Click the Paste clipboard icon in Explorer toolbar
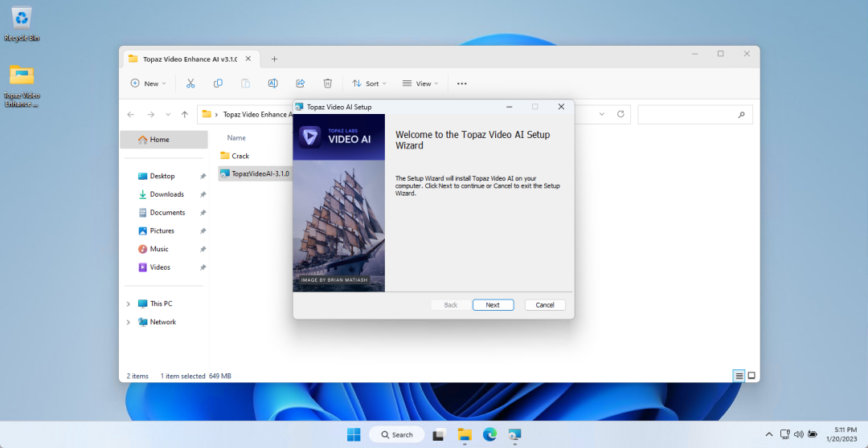868x448 pixels. (x=245, y=83)
